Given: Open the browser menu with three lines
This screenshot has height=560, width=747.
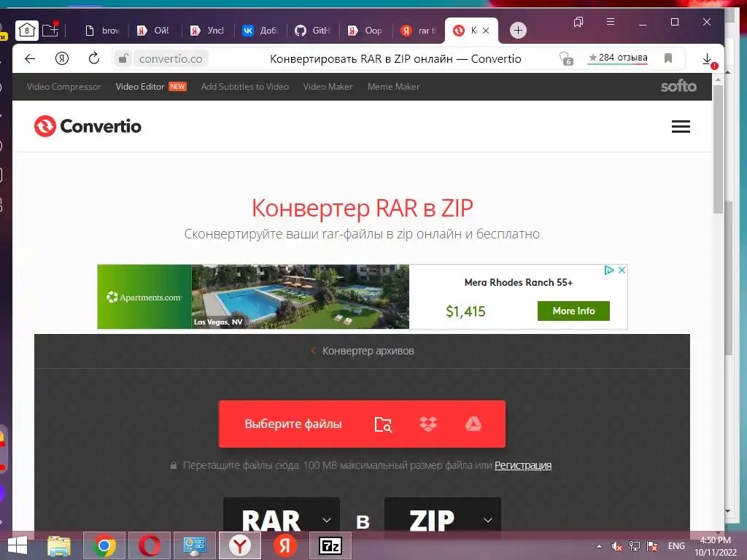Looking at the screenshot, I should coord(611,22).
